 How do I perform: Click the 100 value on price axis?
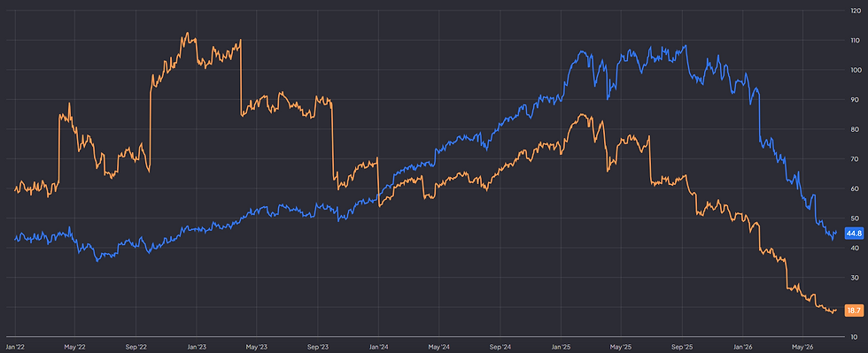(855, 70)
